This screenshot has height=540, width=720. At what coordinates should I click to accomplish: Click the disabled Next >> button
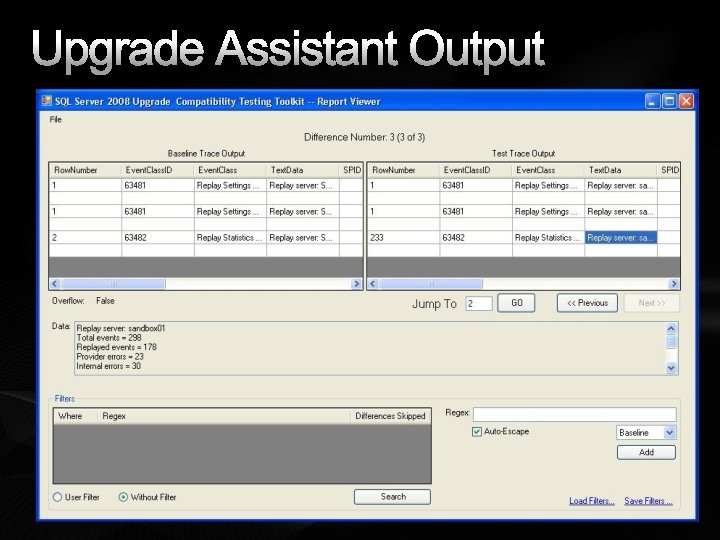click(x=651, y=303)
